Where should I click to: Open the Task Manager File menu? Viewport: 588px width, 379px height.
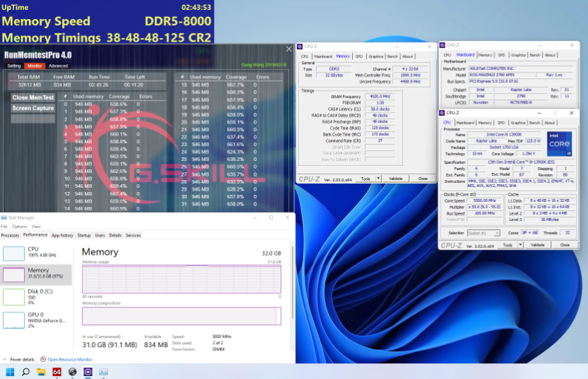pyautogui.click(x=4, y=227)
